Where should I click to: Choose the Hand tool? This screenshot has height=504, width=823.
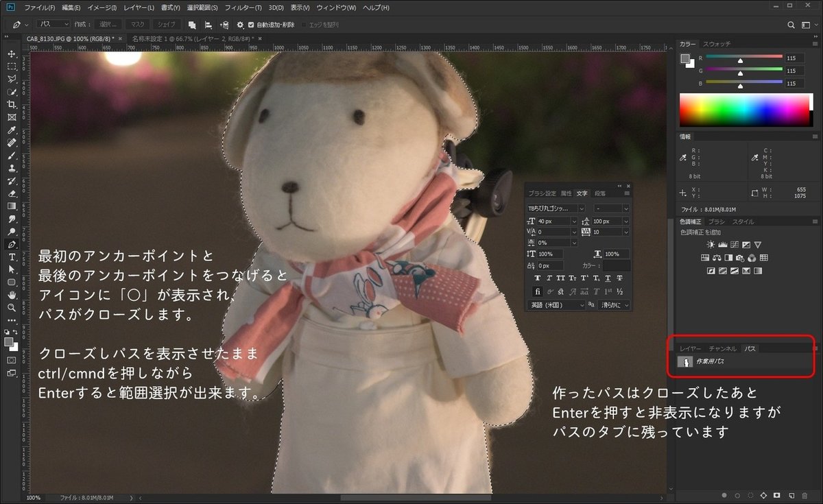click(12, 294)
